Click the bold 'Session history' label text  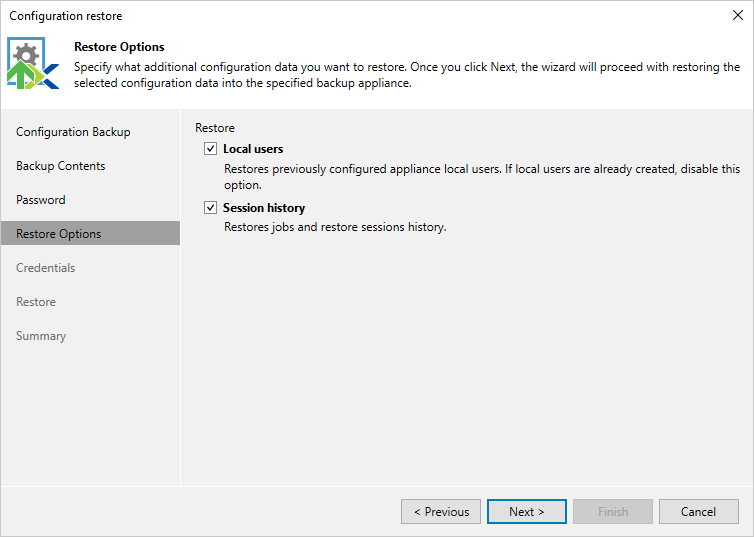[x=264, y=208]
